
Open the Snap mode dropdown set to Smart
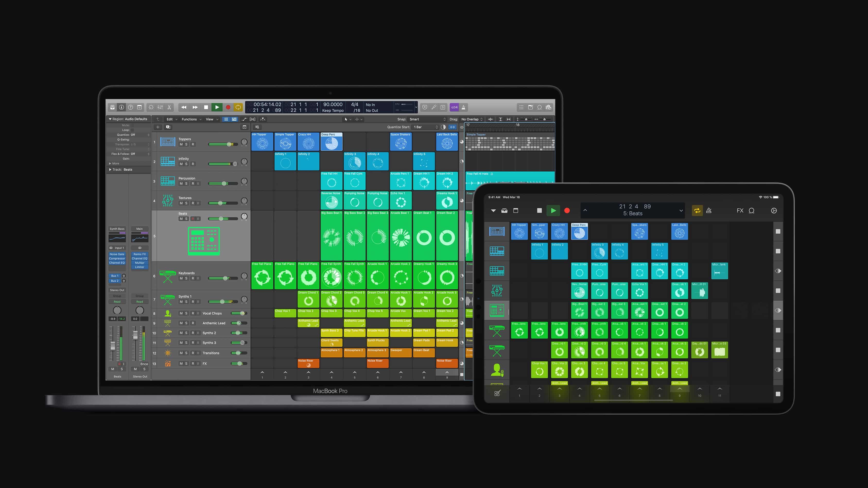[426, 119]
